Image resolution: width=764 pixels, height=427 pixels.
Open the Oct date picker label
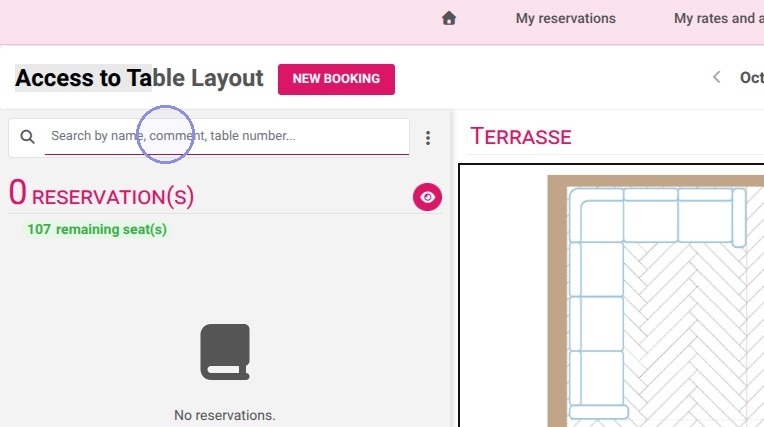tap(751, 78)
